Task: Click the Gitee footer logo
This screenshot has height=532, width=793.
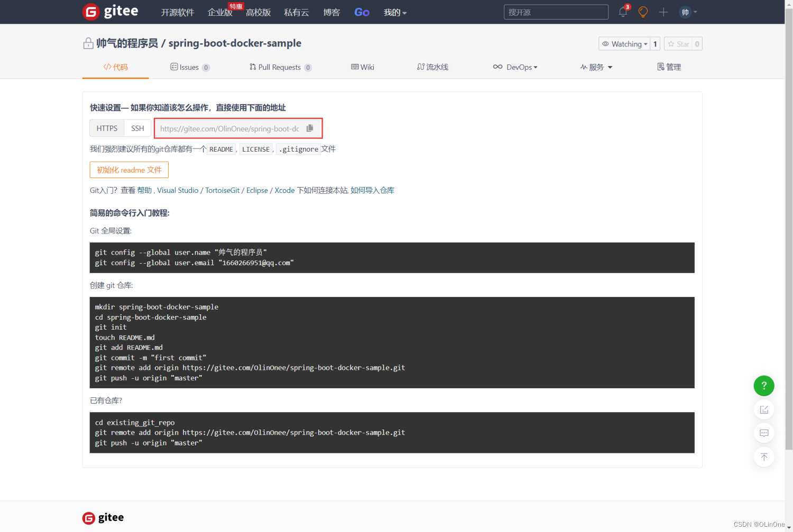Action: 103,518
